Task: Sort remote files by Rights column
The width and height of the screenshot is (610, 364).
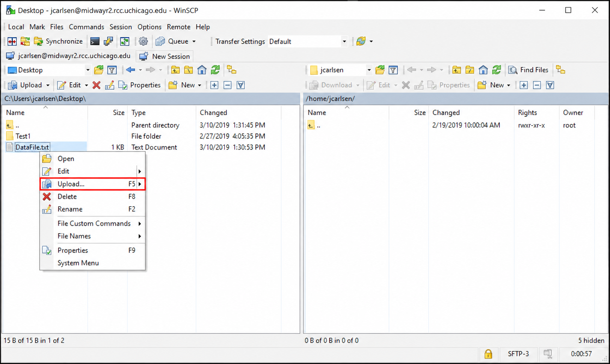Action: tap(536, 112)
